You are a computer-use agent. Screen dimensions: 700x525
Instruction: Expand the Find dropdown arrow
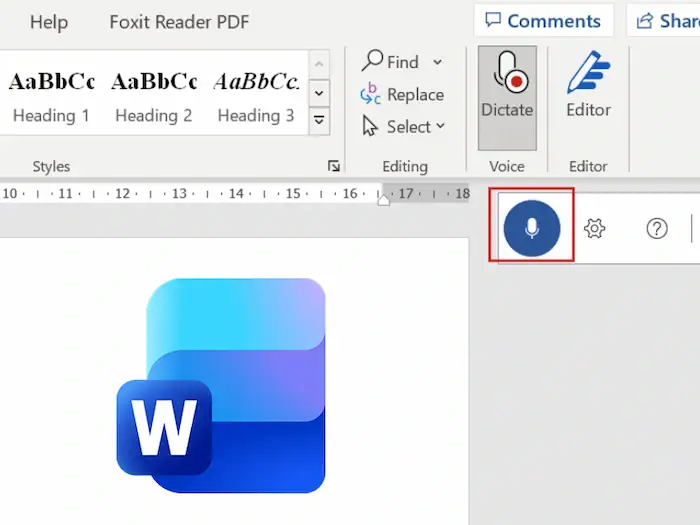point(438,62)
